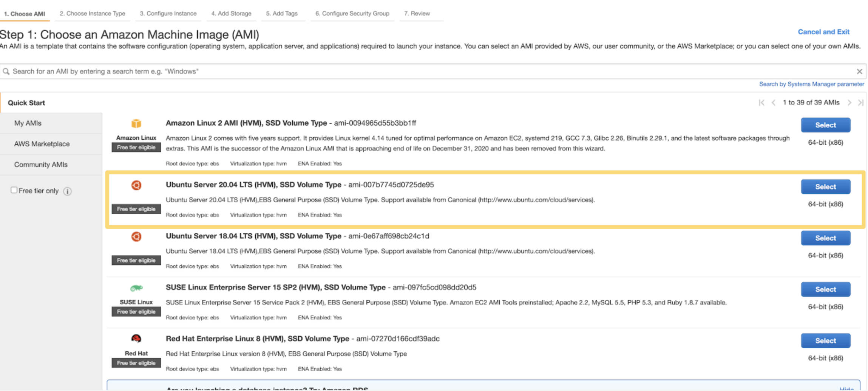Click the SUSE Linux chameleon icon

click(136, 288)
